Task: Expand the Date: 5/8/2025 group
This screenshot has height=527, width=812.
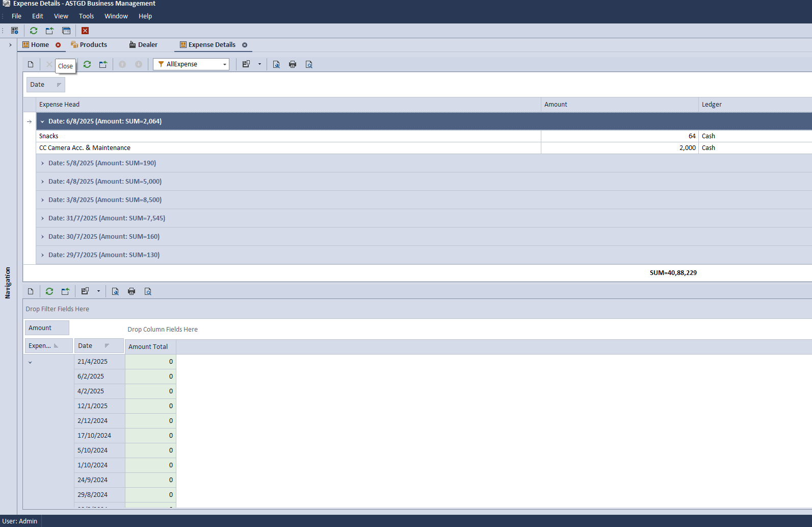Action: pyautogui.click(x=42, y=163)
